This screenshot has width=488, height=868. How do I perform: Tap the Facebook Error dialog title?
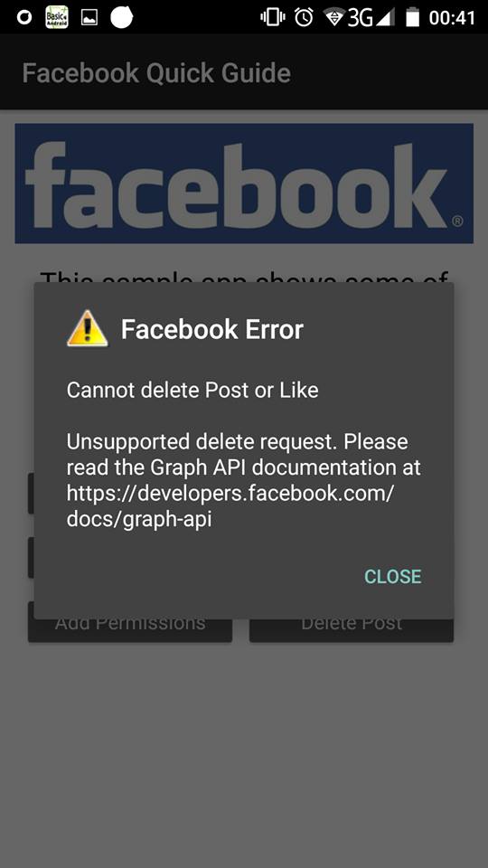point(211,329)
